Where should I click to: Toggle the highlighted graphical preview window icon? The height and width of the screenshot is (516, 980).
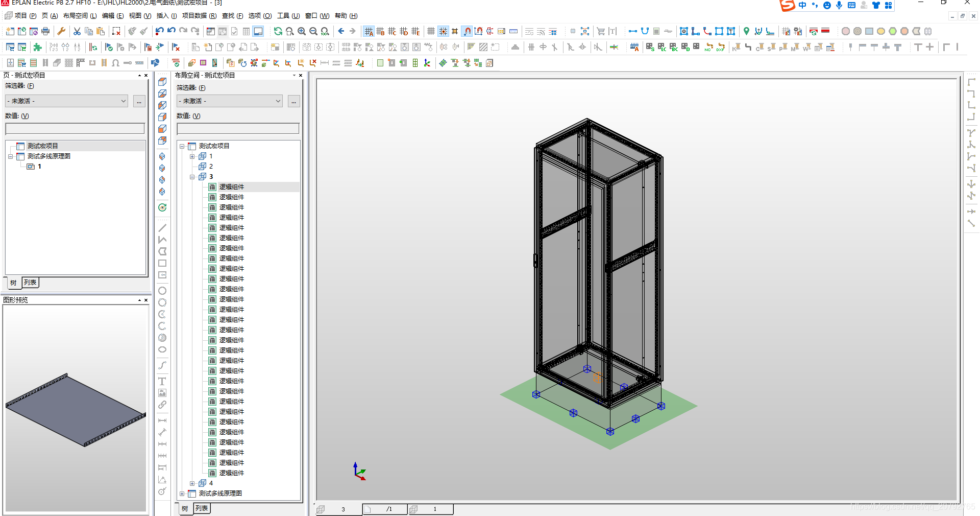tap(258, 32)
